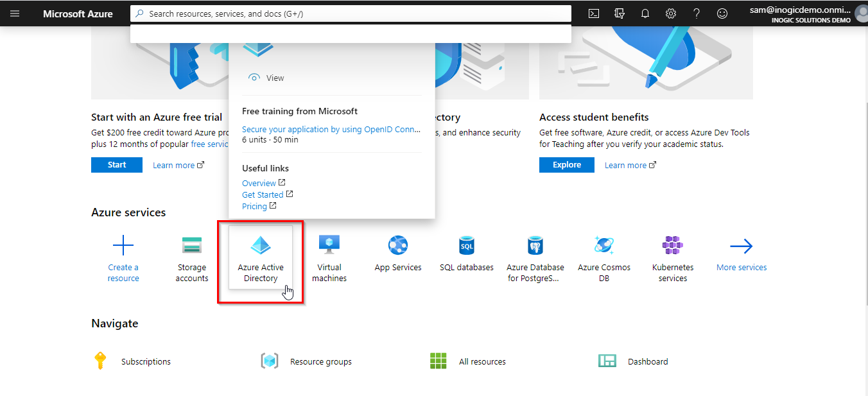Click the More services arrow
The height and width of the screenshot is (396, 868).
click(742, 246)
